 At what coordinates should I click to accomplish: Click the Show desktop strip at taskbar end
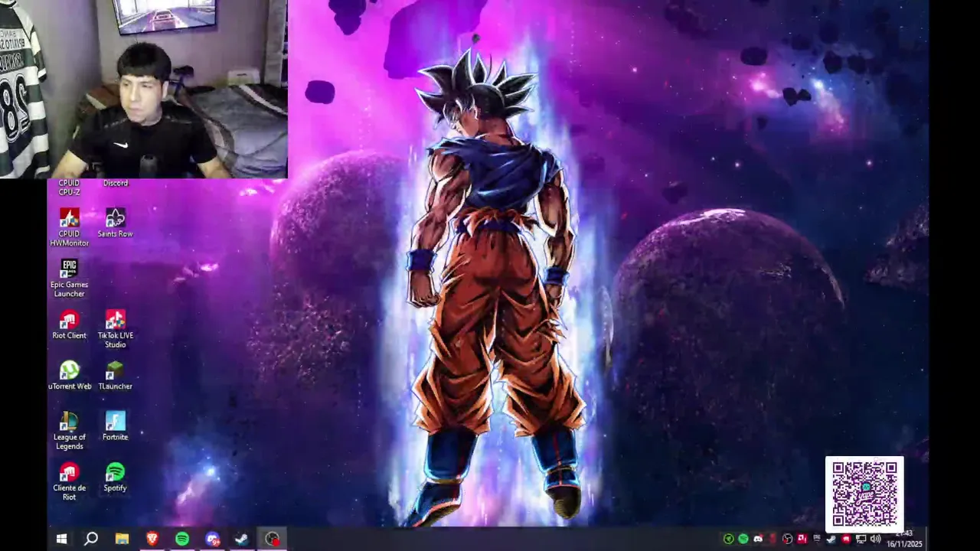[927, 539]
